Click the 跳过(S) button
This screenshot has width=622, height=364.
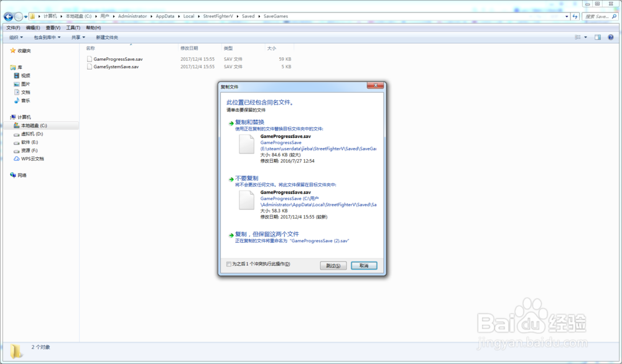(x=333, y=265)
